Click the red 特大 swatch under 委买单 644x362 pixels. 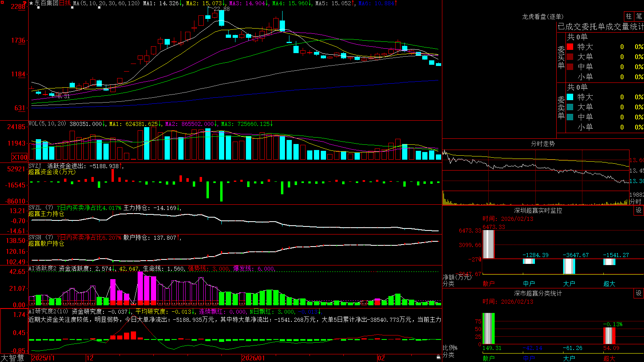(x=570, y=47)
